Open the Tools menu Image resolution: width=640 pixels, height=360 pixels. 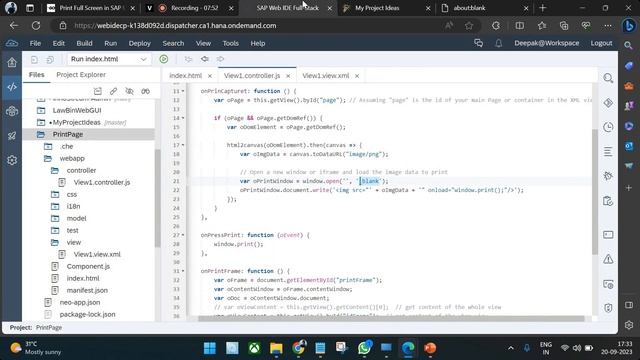pyautogui.click(x=230, y=43)
